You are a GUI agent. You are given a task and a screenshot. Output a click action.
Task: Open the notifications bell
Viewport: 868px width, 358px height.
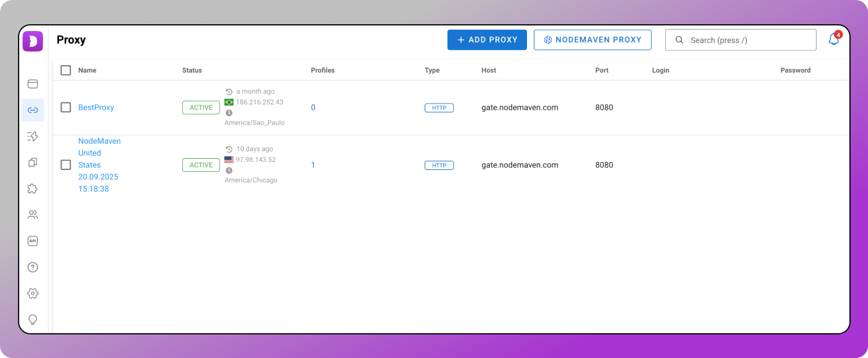(x=834, y=40)
